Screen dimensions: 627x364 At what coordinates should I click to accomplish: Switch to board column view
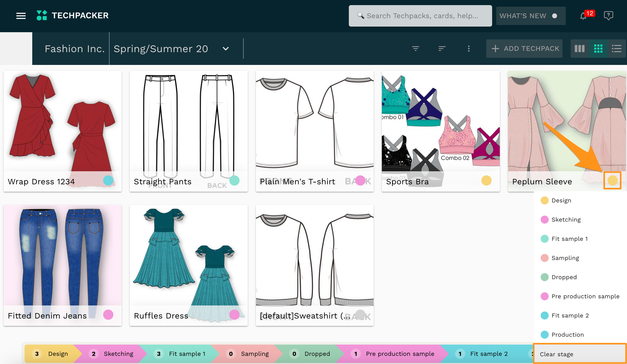coord(580,48)
